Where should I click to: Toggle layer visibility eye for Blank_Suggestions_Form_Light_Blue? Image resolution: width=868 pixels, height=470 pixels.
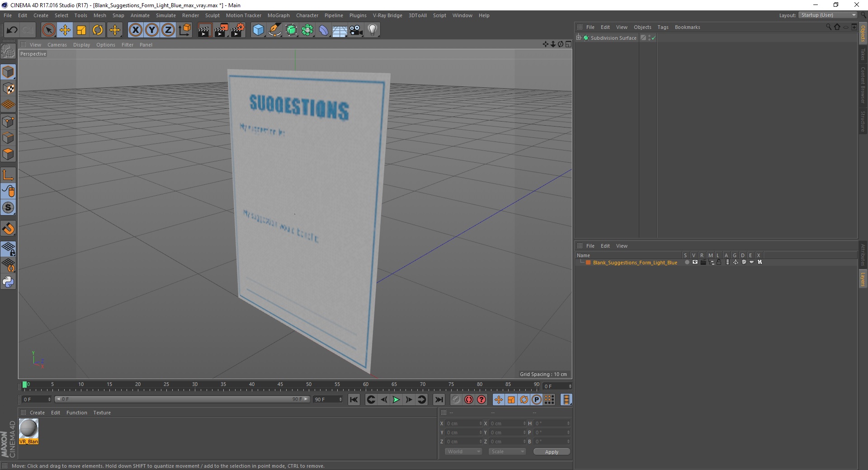click(695, 262)
